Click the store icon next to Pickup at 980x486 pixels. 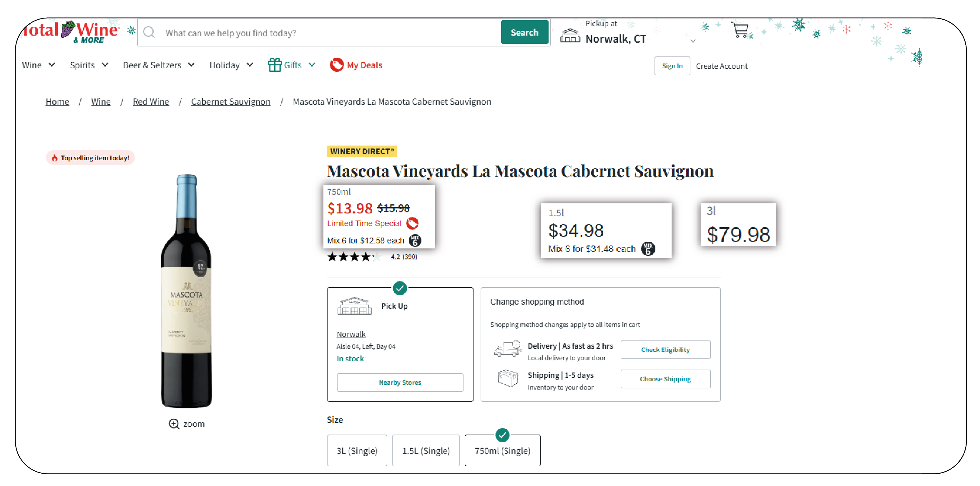pos(570,36)
